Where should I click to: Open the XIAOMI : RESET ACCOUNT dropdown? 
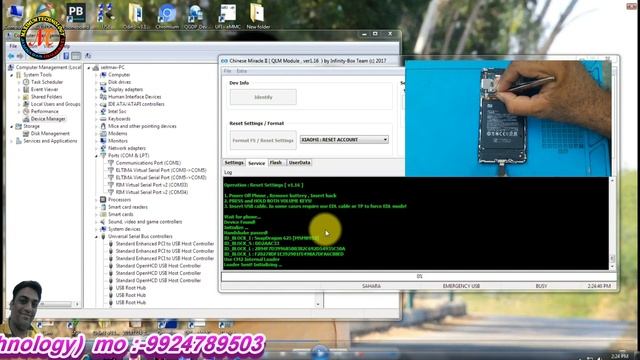point(344,140)
